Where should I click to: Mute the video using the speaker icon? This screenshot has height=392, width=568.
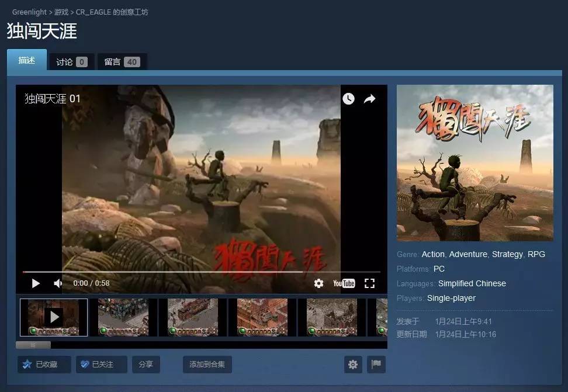pos(58,283)
